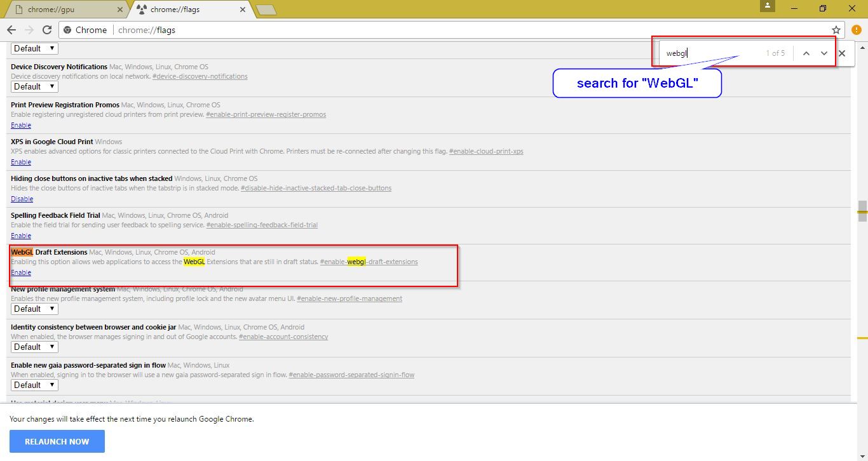Bookmark this page with the star icon
Image resolution: width=868 pixels, height=461 pixels.
[836, 30]
